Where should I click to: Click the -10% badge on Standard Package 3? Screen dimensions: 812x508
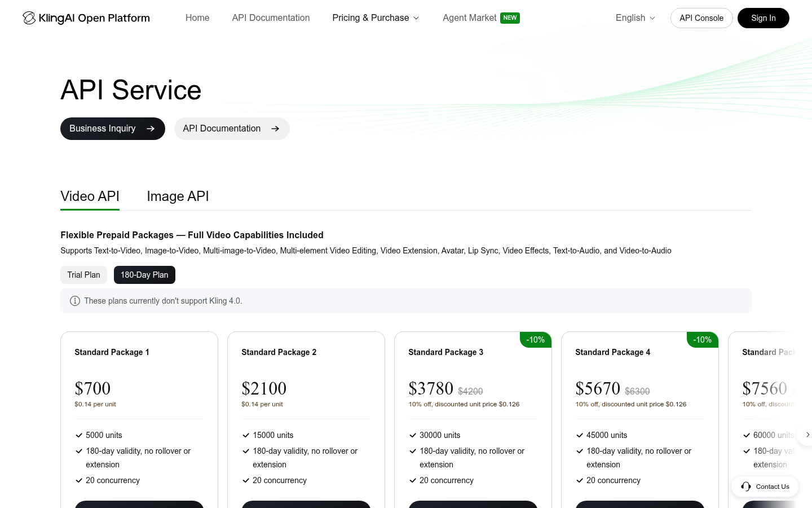536,340
